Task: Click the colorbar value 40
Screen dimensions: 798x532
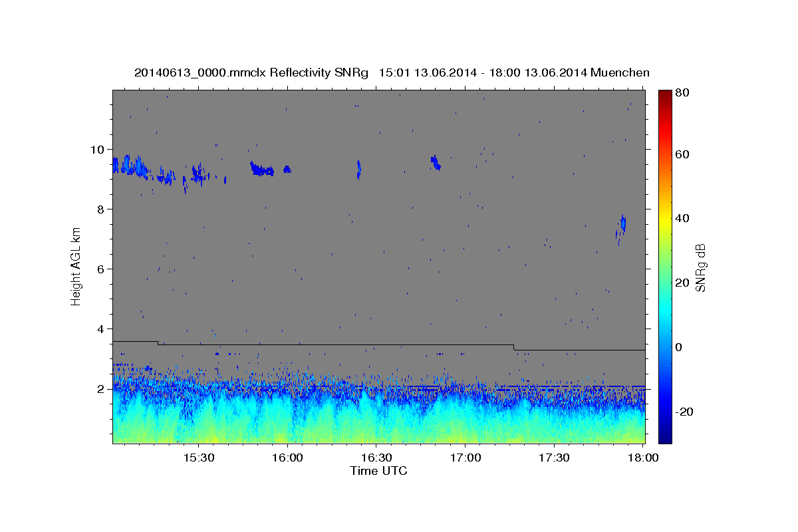Action: (x=683, y=218)
